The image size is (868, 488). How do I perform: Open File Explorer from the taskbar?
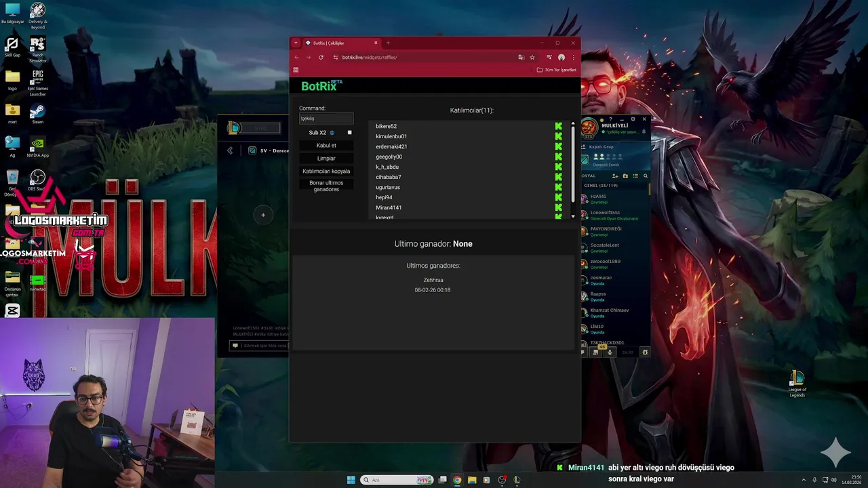(x=472, y=480)
